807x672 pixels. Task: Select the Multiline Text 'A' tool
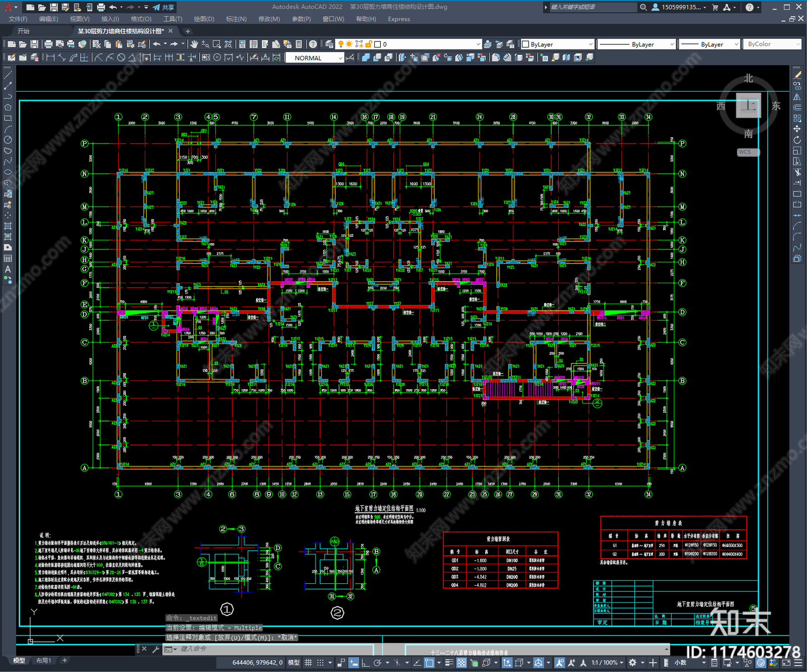[x=8, y=269]
